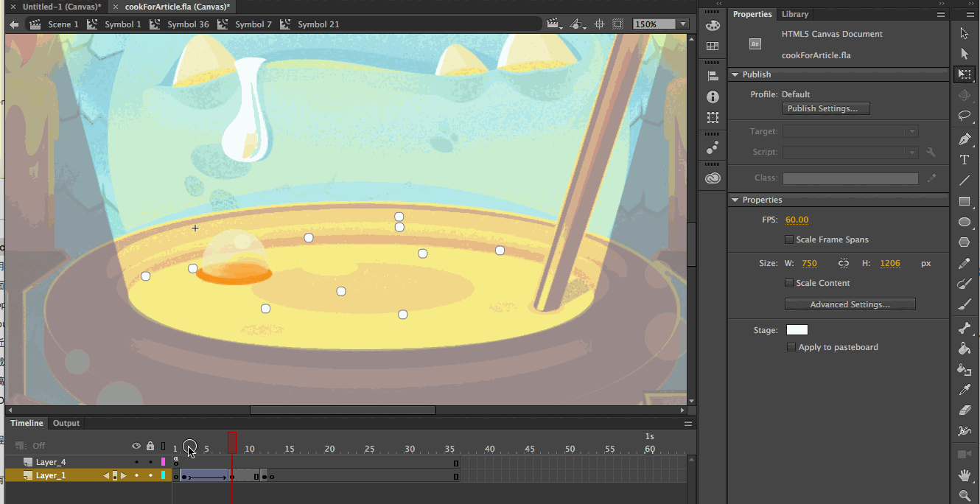Viewport: 980px width, 504px height.
Task: Switch to the Output tab
Action: coord(66,423)
